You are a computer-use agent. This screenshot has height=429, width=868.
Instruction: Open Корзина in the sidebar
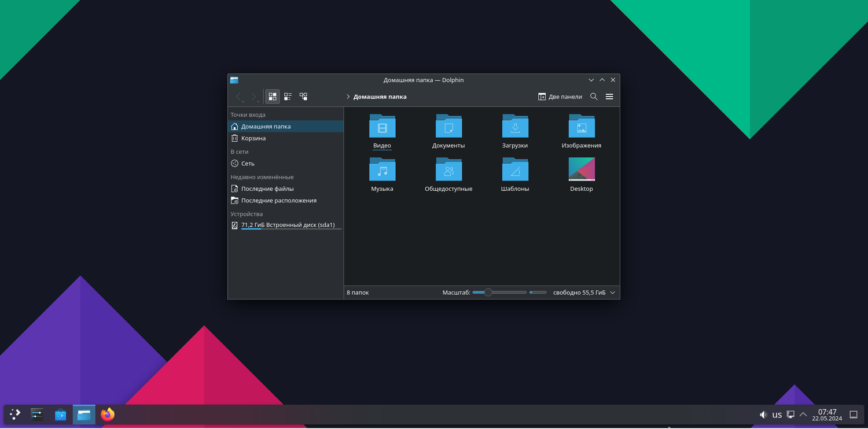(286, 138)
